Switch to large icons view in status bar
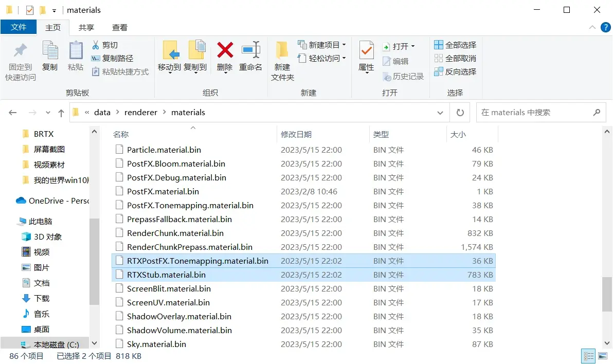The image size is (613, 364). click(x=603, y=356)
